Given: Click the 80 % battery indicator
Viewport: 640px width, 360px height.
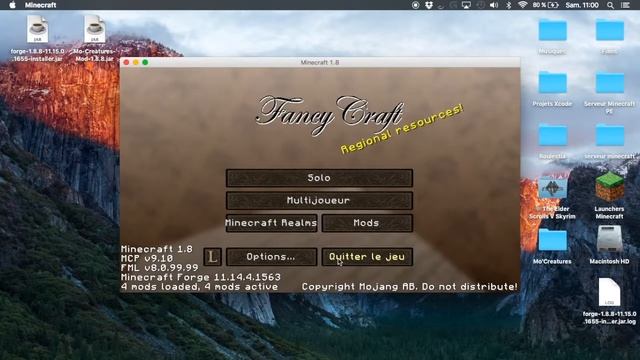Looking at the screenshot, I should point(545,5).
